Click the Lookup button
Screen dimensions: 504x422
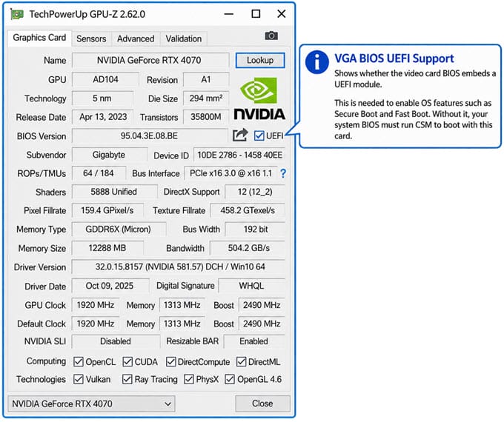coord(260,61)
